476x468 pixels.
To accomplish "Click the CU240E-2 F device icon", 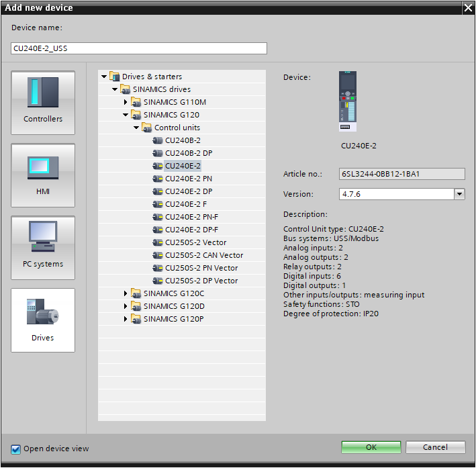I will pos(158,204).
